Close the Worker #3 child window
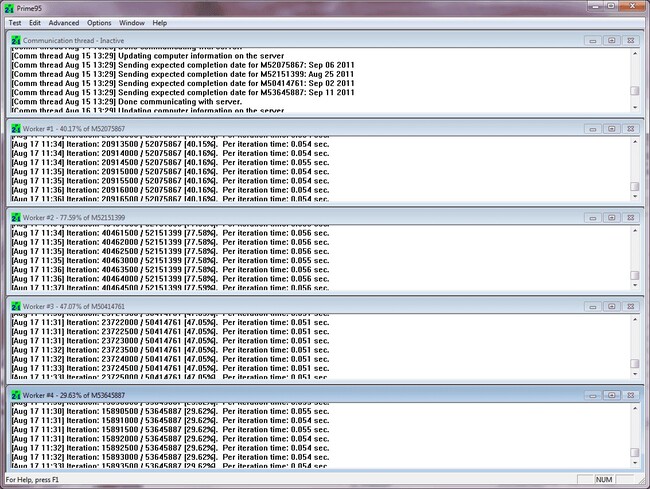This screenshot has width=650, height=489. [631, 306]
